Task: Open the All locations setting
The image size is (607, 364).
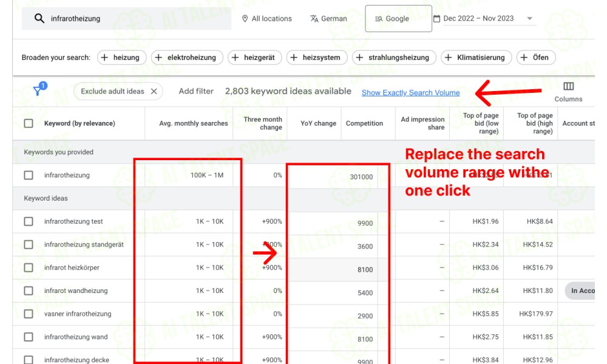Action: click(266, 19)
